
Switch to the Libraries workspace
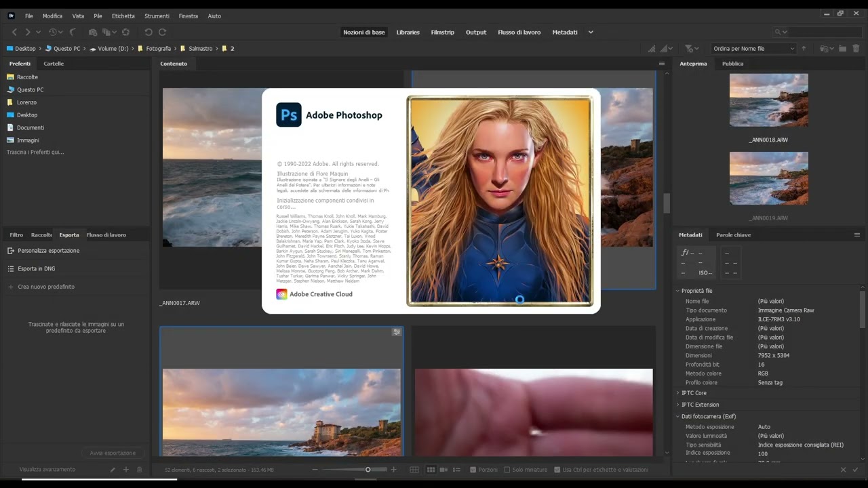point(408,32)
